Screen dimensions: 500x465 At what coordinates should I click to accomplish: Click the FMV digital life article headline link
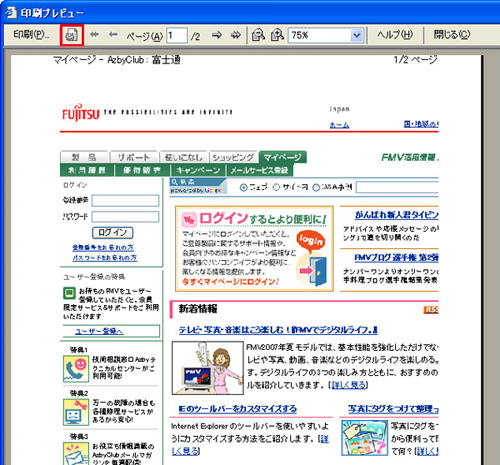[278, 330]
